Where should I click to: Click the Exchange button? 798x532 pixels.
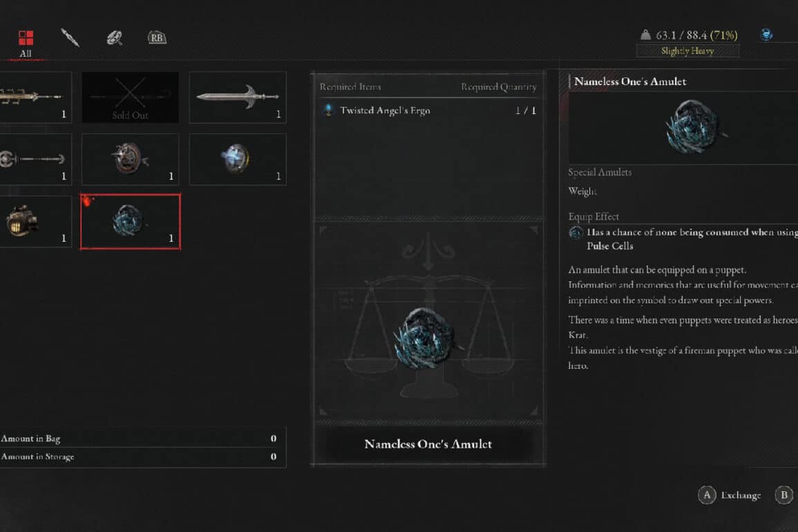(x=730, y=495)
